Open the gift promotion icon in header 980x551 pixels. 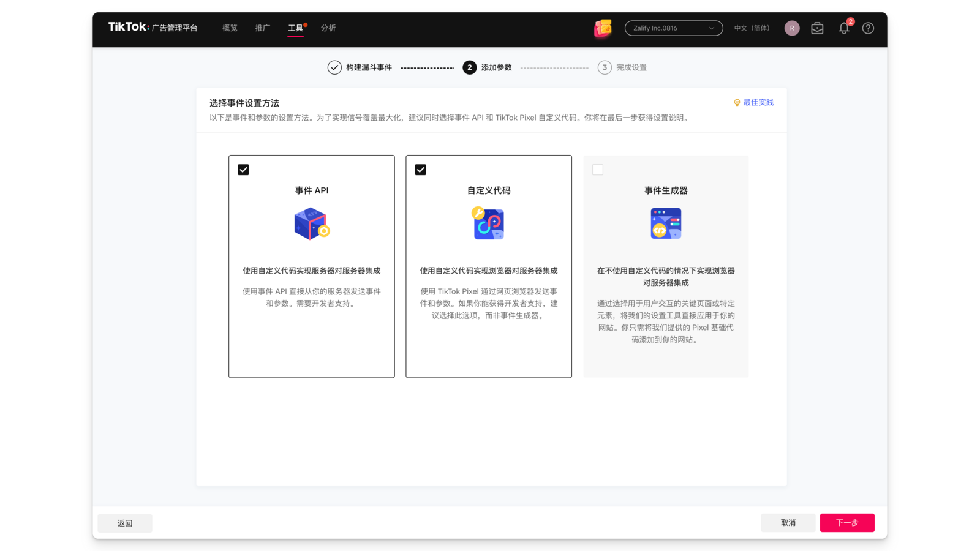click(x=603, y=28)
